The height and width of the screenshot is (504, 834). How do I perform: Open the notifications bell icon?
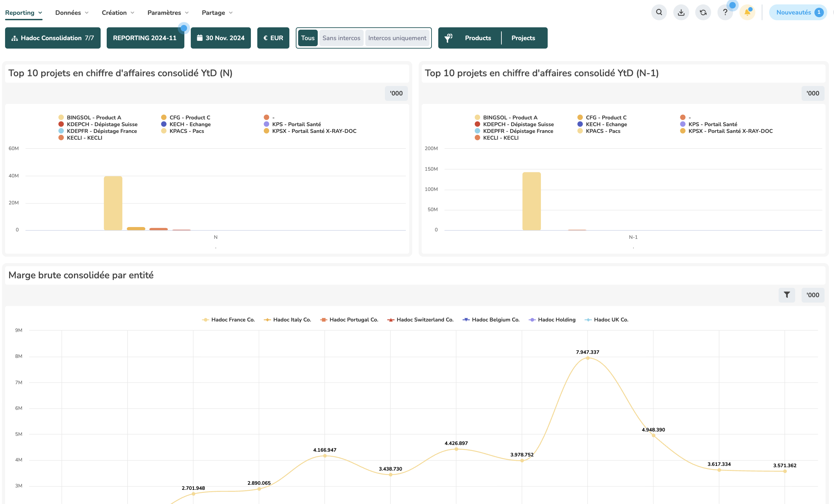tap(747, 12)
